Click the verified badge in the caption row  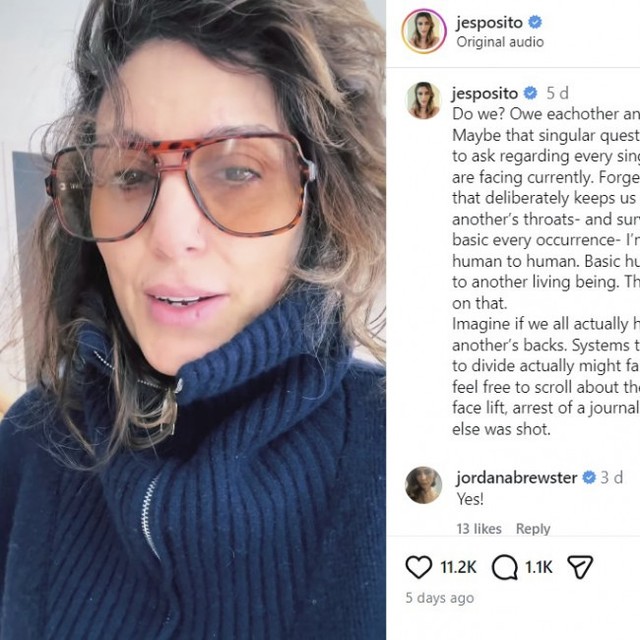[x=531, y=93]
